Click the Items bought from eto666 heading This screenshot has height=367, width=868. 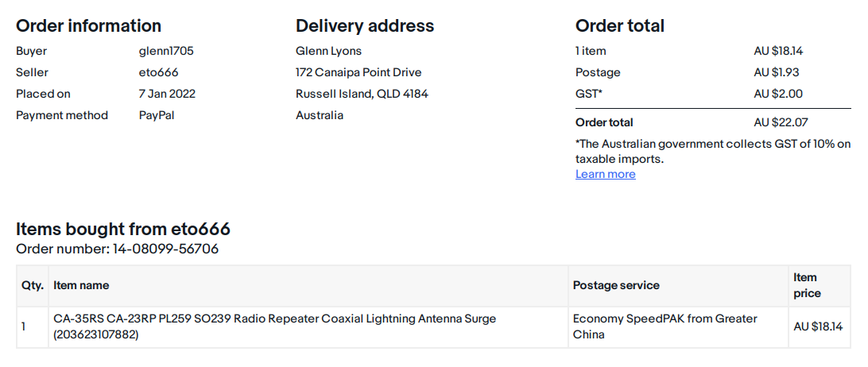pyautogui.click(x=123, y=230)
